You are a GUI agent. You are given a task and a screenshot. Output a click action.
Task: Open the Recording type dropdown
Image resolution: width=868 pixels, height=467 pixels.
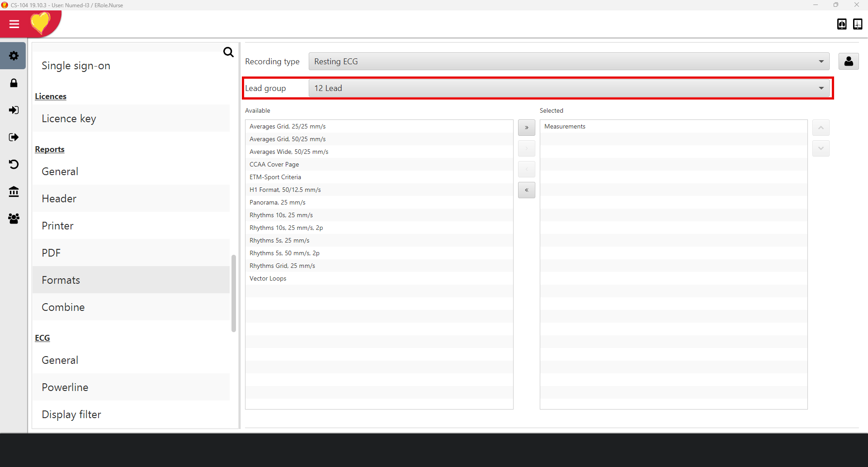tap(569, 62)
